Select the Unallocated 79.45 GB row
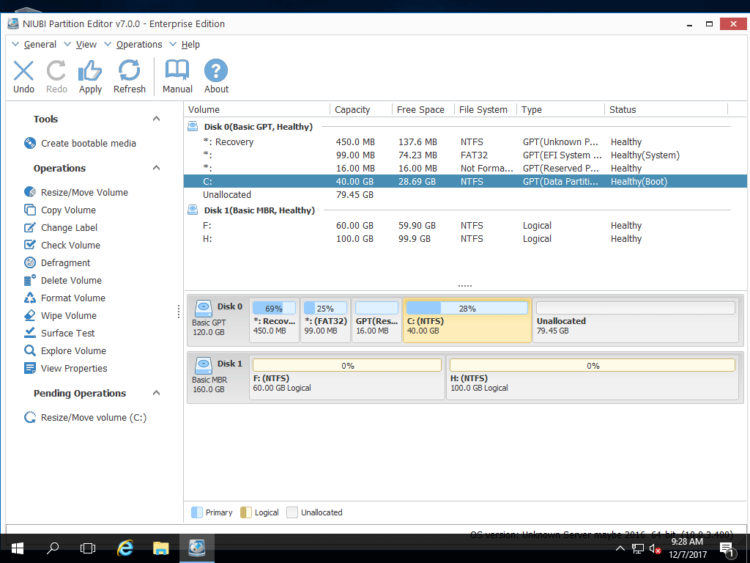 [x=465, y=195]
